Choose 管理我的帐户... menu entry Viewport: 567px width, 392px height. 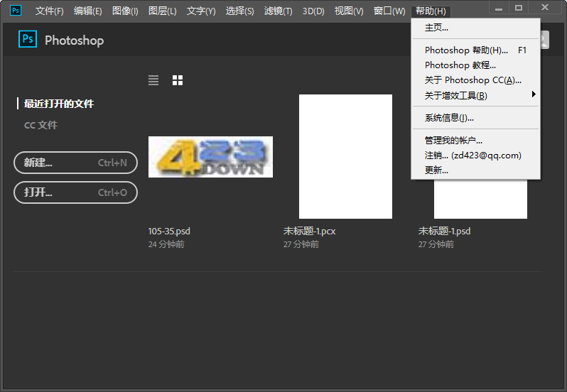pyautogui.click(x=475, y=140)
